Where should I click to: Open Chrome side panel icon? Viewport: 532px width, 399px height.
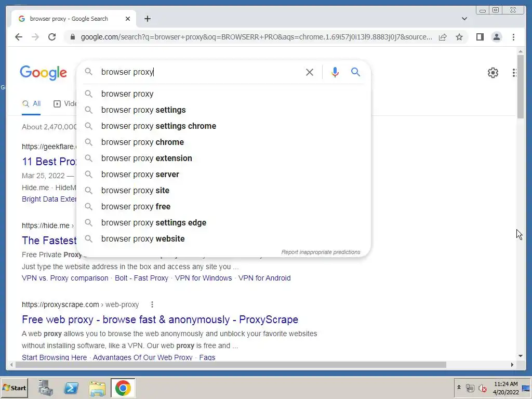(480, 37)
